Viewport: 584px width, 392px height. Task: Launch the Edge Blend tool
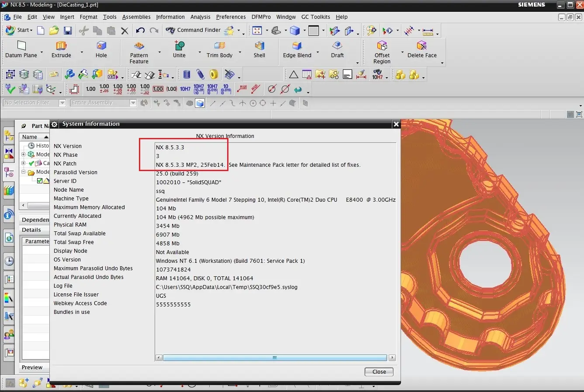297,49
